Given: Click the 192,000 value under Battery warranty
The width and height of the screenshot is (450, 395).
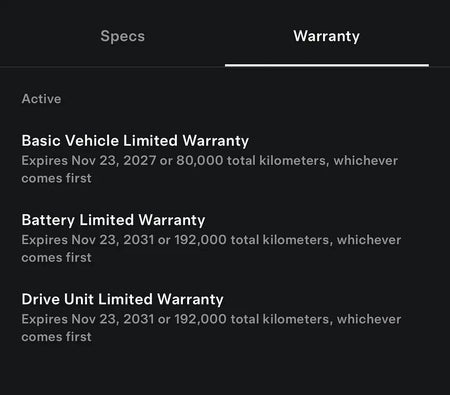Looking at the screenshot, I should (x=200, y=240).
